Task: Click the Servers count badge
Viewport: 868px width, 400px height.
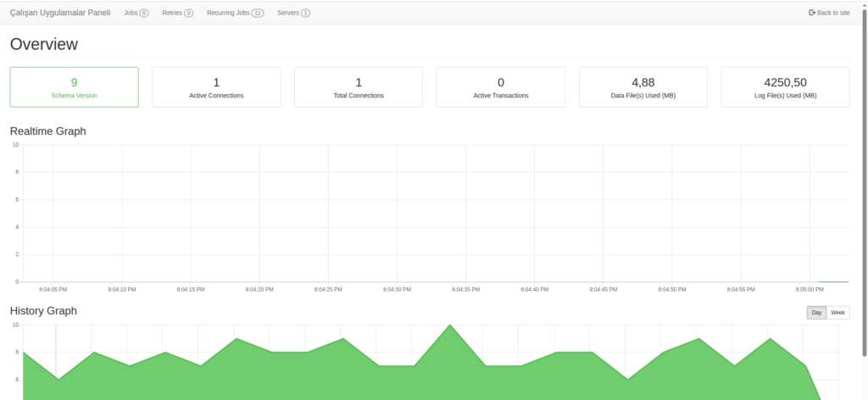Action: pyautogui.click(x=305, y=14)
